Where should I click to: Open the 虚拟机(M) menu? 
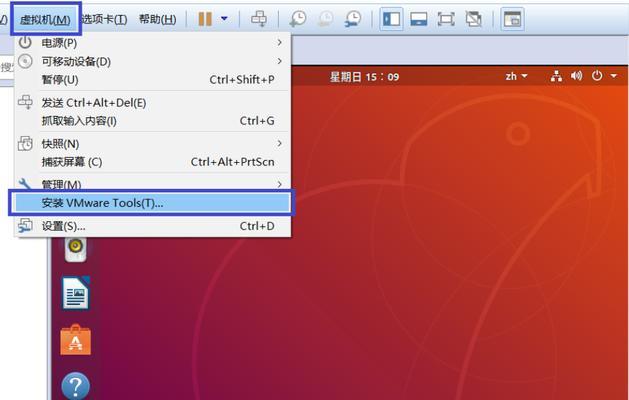point(45,19)
